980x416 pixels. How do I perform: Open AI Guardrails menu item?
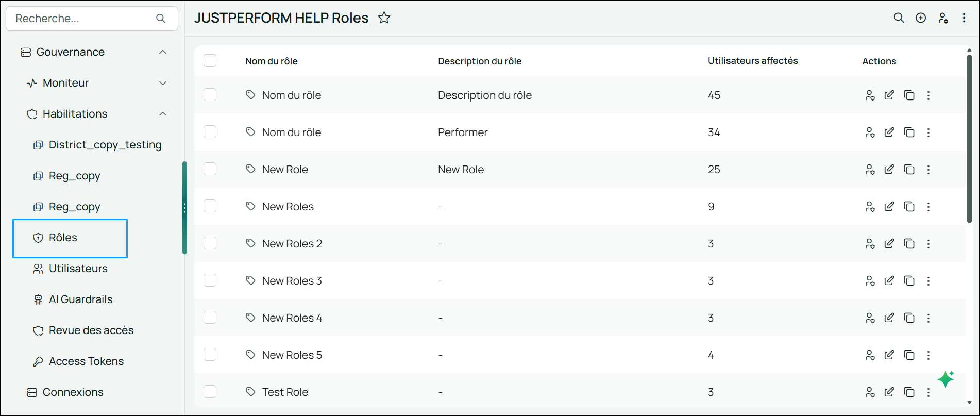pyautogui.click(x=80, y=299)
